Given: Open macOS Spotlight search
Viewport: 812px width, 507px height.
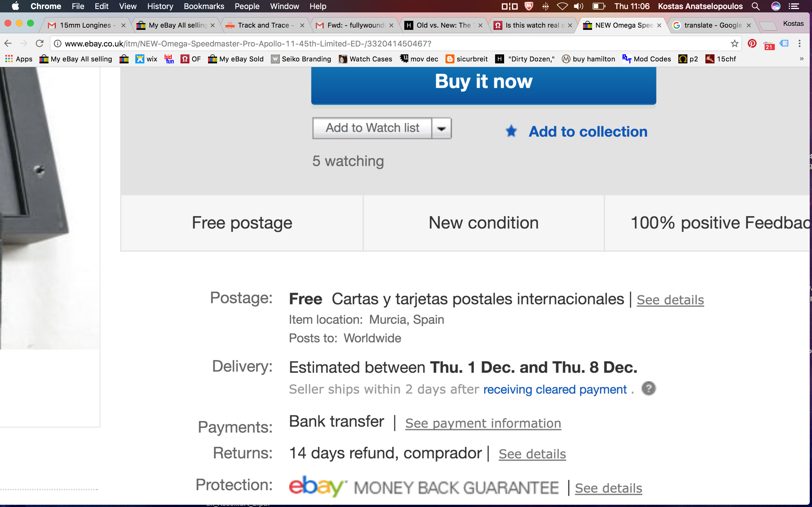Looking at the screenshot, I should point(755,6).
